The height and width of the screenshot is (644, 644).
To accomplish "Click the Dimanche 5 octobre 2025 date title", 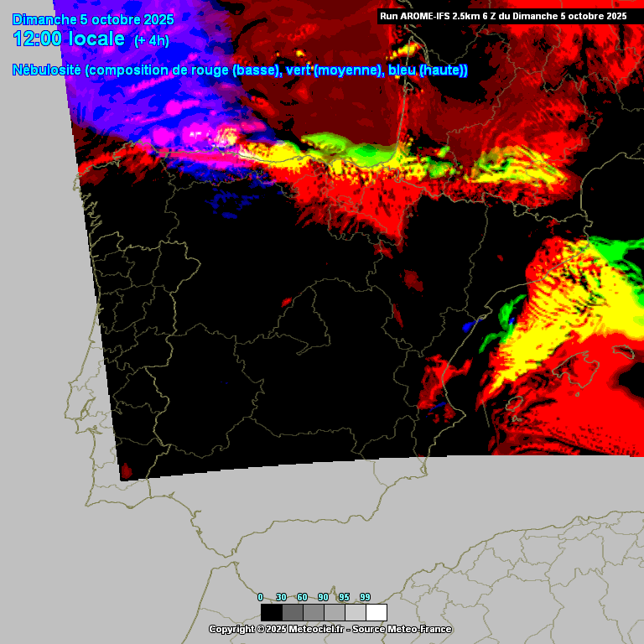I will point(93,19).
